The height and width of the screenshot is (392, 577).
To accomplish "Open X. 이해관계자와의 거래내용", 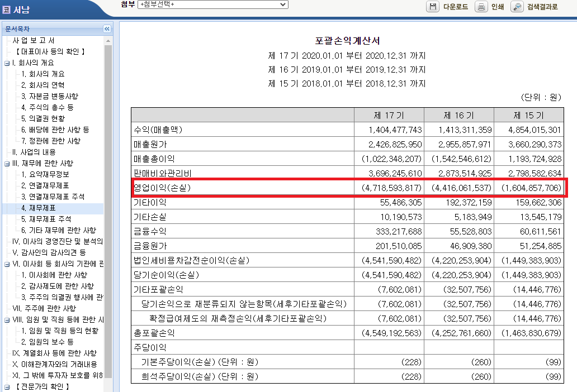I will click(x=54, y=364).
